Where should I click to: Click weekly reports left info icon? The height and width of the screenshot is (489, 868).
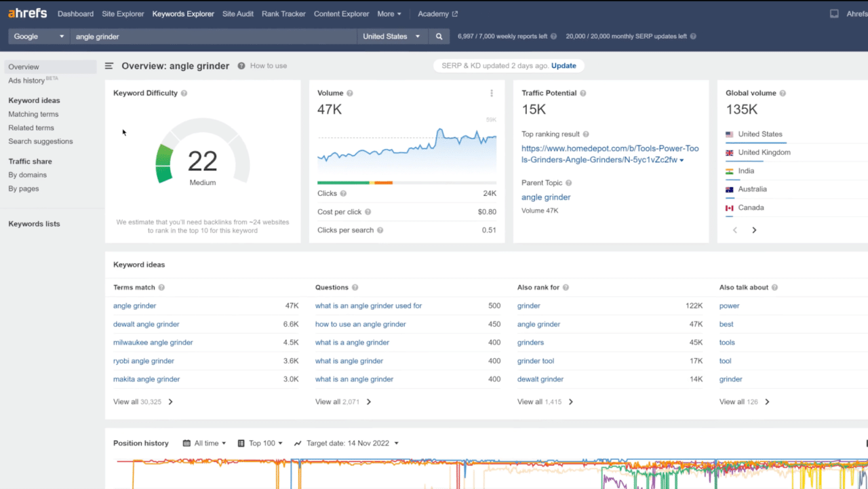(553, 37)
